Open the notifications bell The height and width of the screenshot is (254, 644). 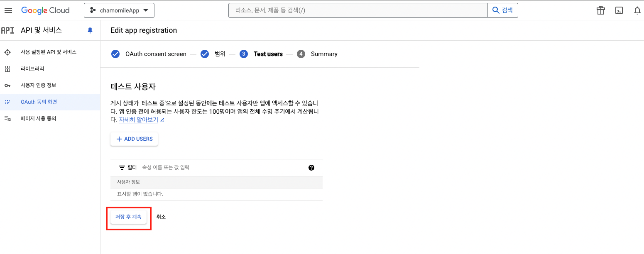(x=637, y=10)
